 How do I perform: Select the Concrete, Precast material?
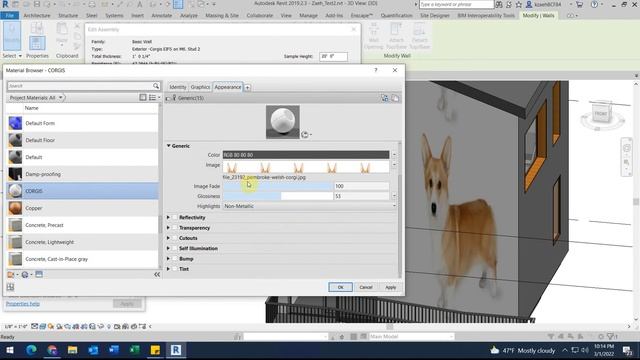coord(82,225)
